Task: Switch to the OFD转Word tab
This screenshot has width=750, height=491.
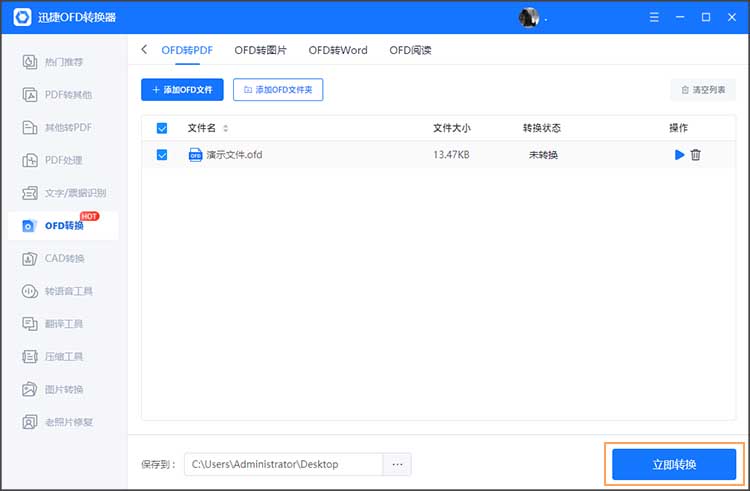Action: tap(337, 50)
